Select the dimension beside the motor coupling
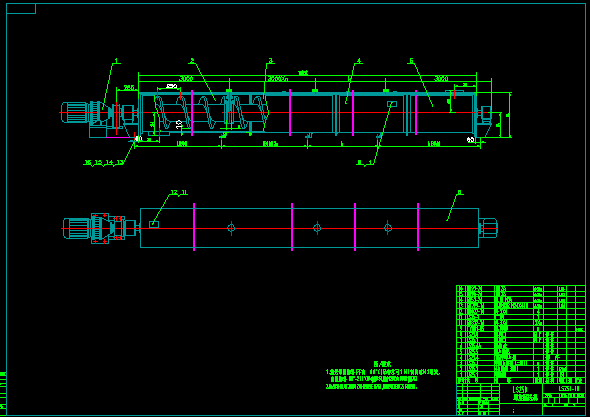This screenshot has height=417, width=590. point(129,88)
